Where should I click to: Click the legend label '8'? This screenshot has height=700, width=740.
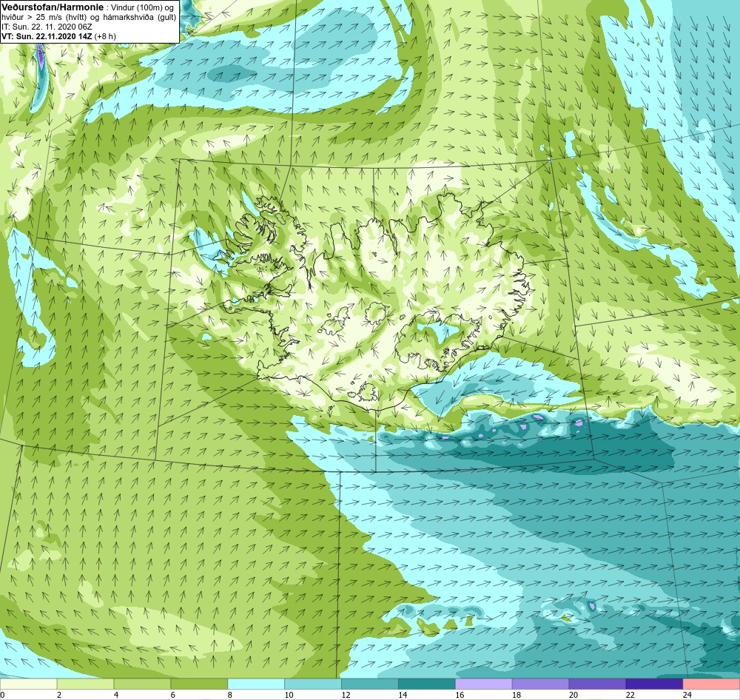[x=230, y=695]
